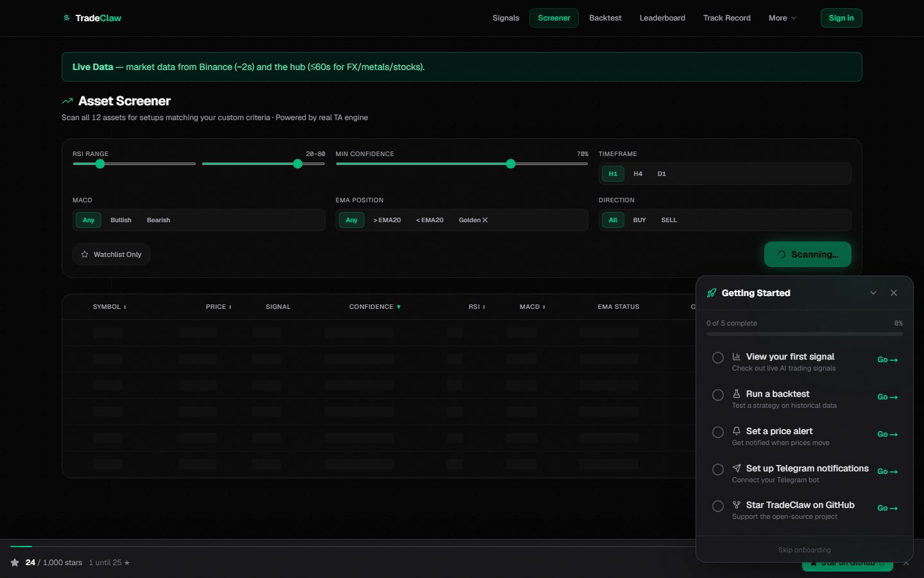
Task: Click bell icon beside Set a price alert
Action: pos(737,431)
